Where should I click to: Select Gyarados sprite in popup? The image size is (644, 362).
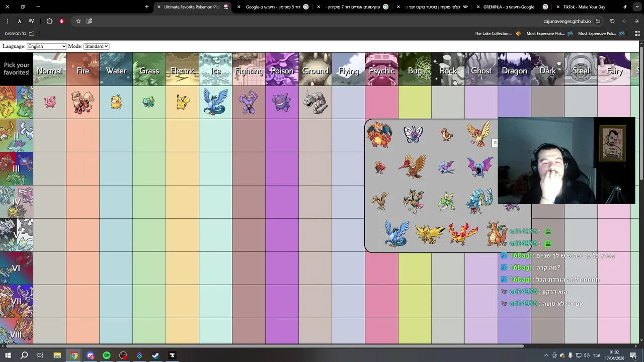[479, 201]
